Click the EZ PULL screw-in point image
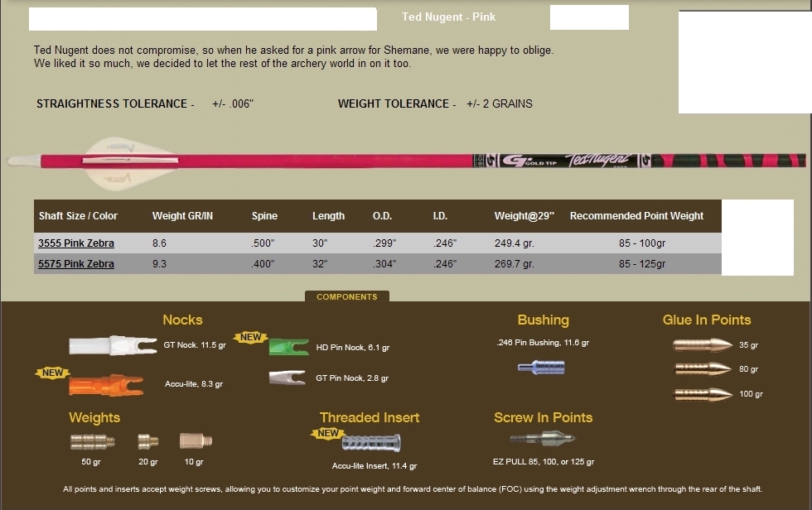 pos(543,439)
